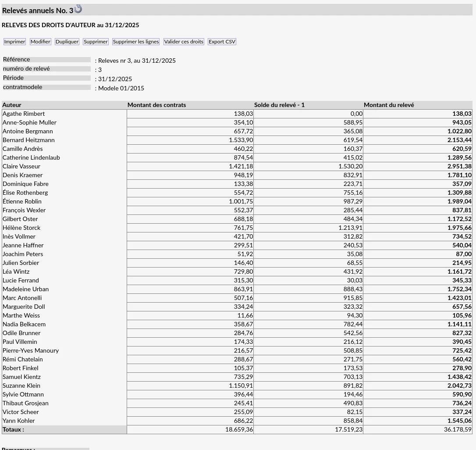Click the Solde du relevé - 1 header
Image resolution: width=476 pixels, height=450 pixels.
pyautogui.click(x=279, y=105)
